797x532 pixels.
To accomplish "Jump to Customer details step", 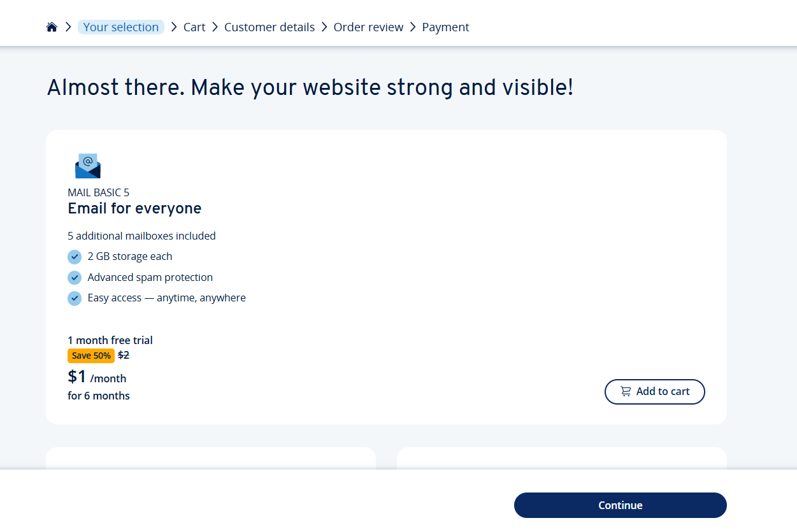I will tap(269, 27).
